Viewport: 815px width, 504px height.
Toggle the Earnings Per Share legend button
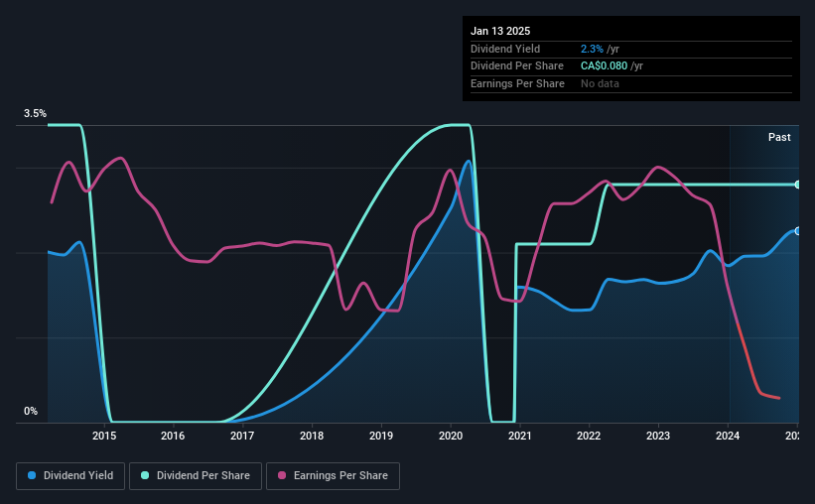(334, 476)
